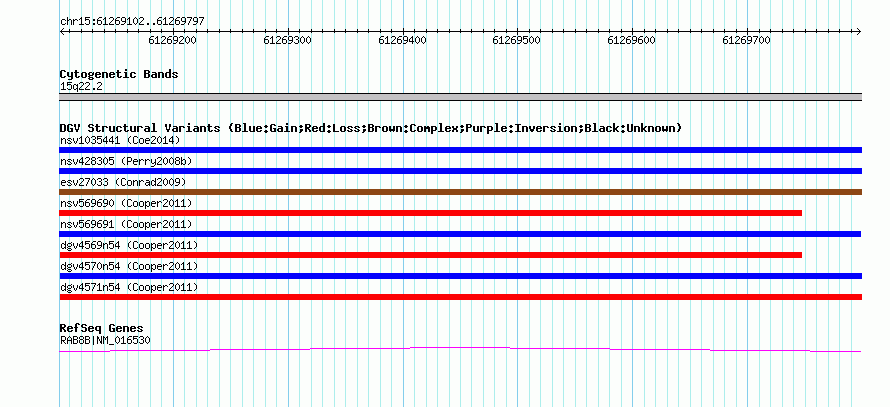Click ruler position 61269600
Image resolution: width=890 pixels, height=407 pixels.
pos(632,40)
